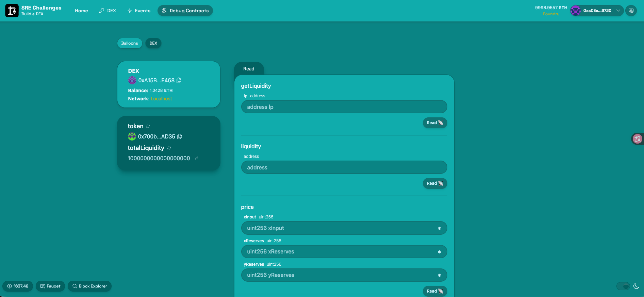This screenshot has height=297, width=644.
Task: Click the Balance 1.0428 ETH text
Action: tap(150, 90)
